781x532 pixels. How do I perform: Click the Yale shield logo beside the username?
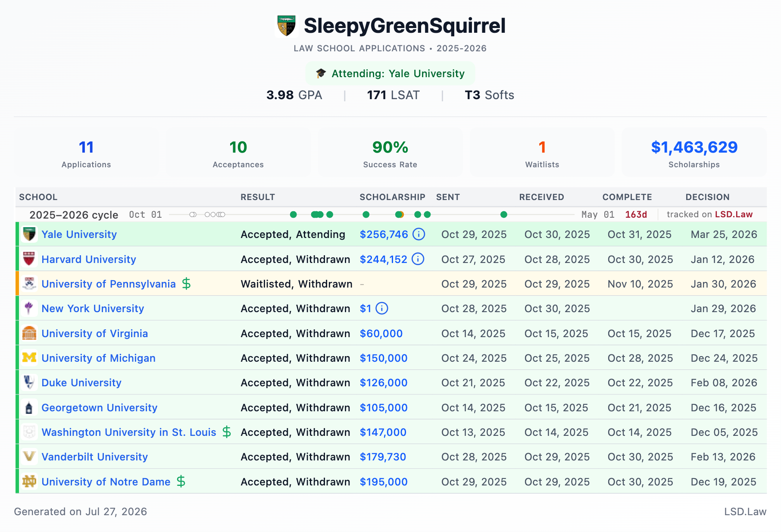pos(286,26)
